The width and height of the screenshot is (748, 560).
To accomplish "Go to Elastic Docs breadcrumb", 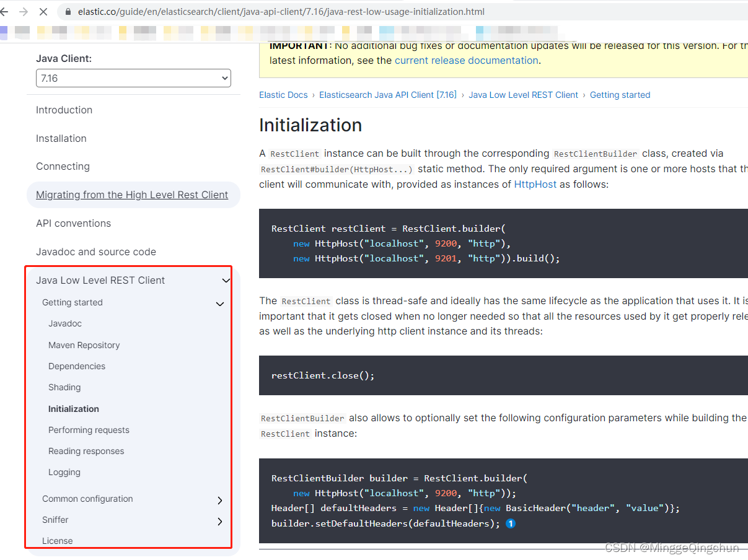I will click(x=283, y=94).
